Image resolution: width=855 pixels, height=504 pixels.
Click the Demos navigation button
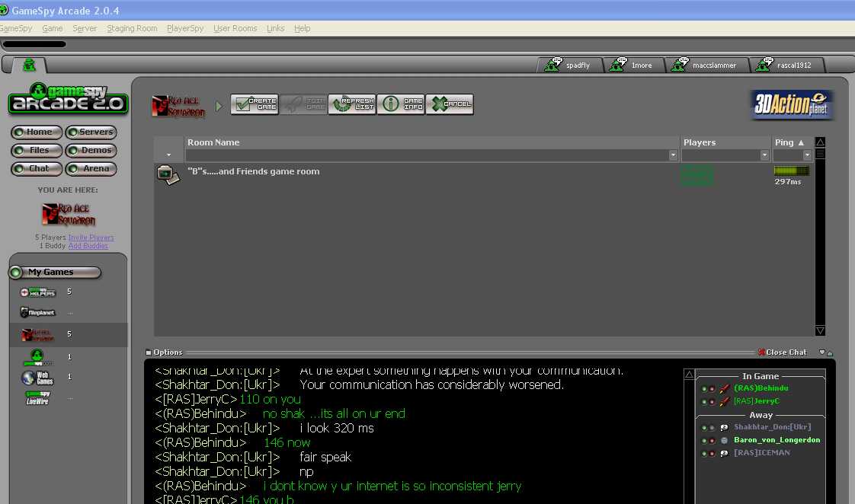[91, 151]
